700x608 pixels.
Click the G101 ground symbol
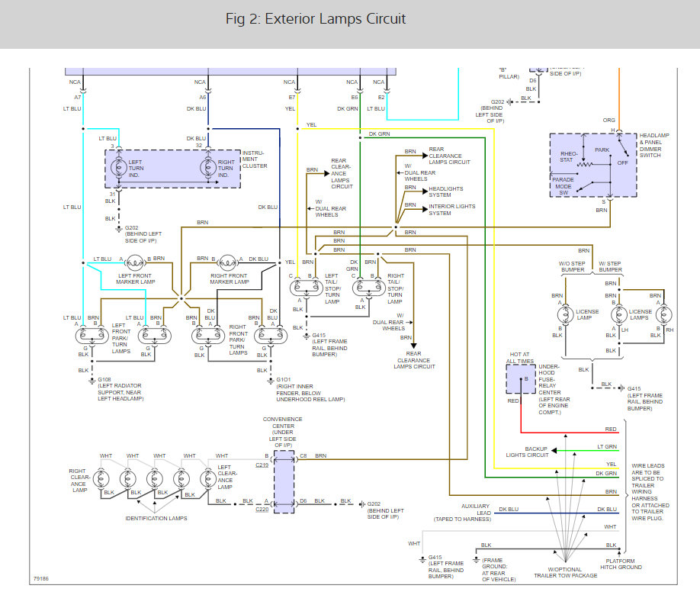click(x=271, y=381)
